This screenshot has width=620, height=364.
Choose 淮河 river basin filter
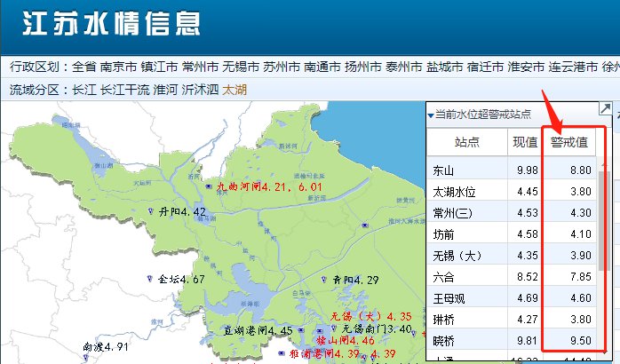pos(165,90)
